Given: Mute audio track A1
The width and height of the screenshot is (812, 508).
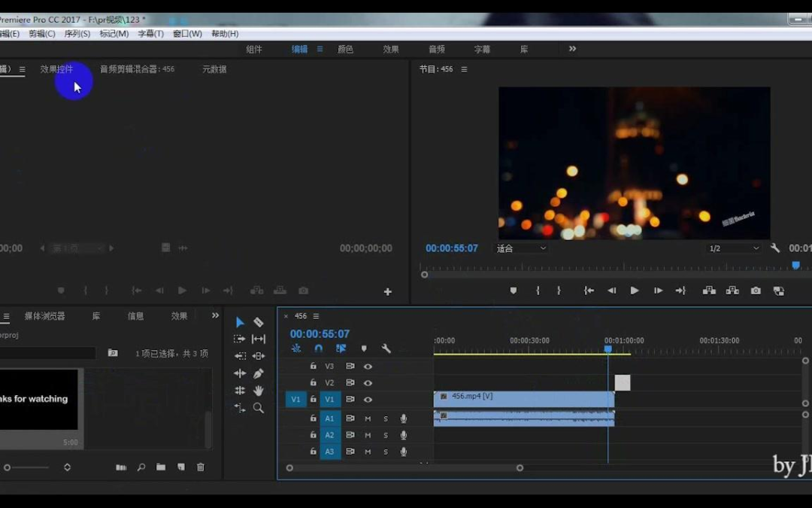Looking at the screenshot, I should click(368, 418).
